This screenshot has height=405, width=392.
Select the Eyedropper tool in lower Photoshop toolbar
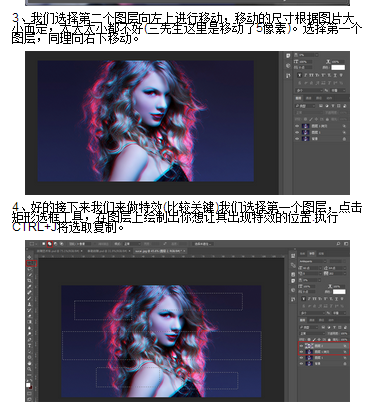tap(29, 287)
